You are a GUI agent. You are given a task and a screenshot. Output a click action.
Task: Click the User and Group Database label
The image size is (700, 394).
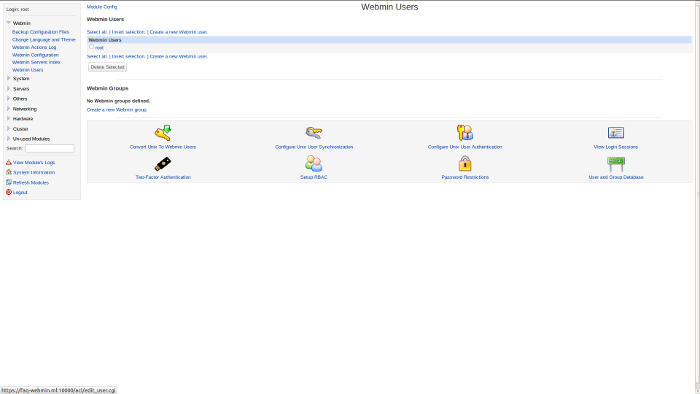616,177
